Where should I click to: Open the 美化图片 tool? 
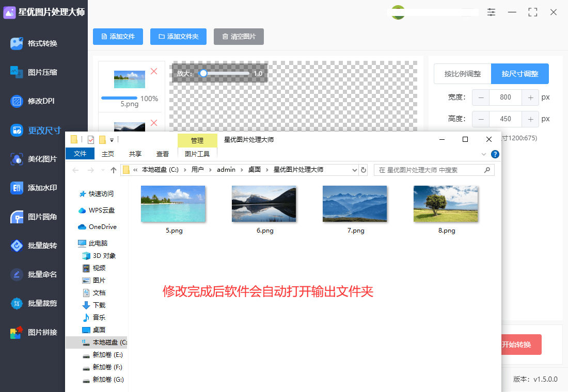(x=33, y=159)
